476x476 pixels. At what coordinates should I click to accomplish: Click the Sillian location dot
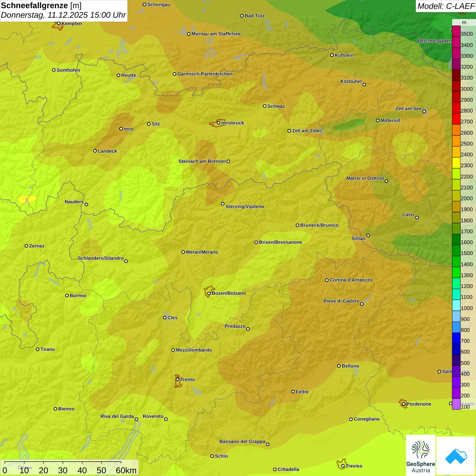tap(368, 235)
